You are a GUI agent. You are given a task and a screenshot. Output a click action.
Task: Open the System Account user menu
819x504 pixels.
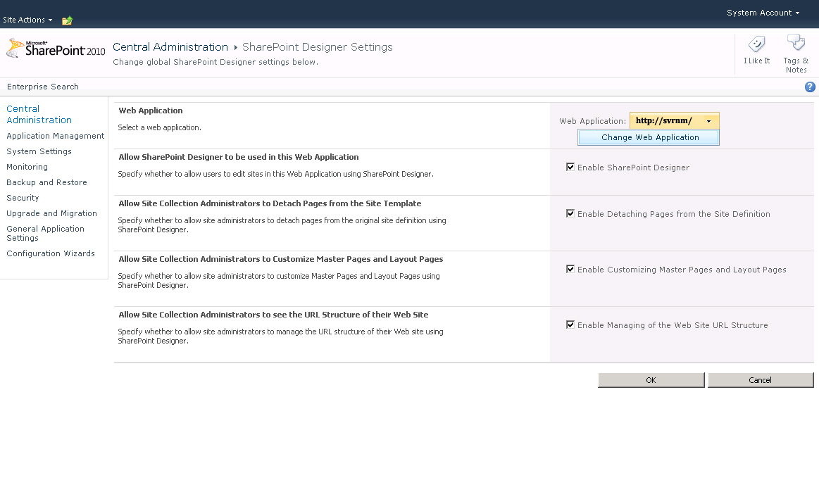click(x=763, y=13)
